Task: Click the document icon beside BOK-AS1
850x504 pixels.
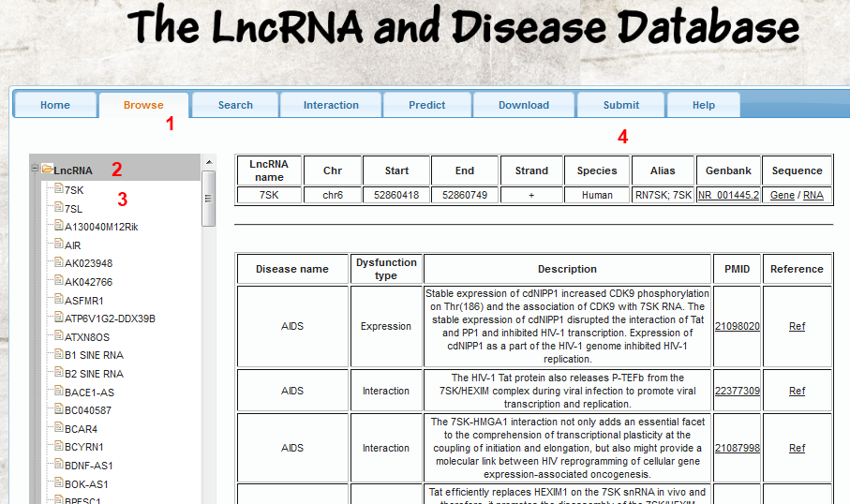Action: [58, 483]
